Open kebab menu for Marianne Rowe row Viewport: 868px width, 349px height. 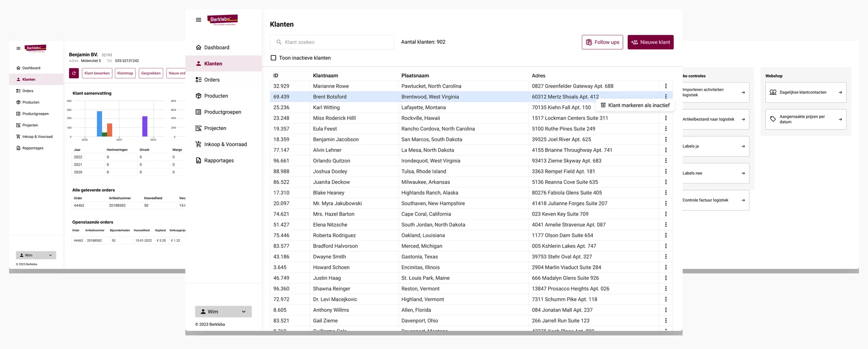665,86
